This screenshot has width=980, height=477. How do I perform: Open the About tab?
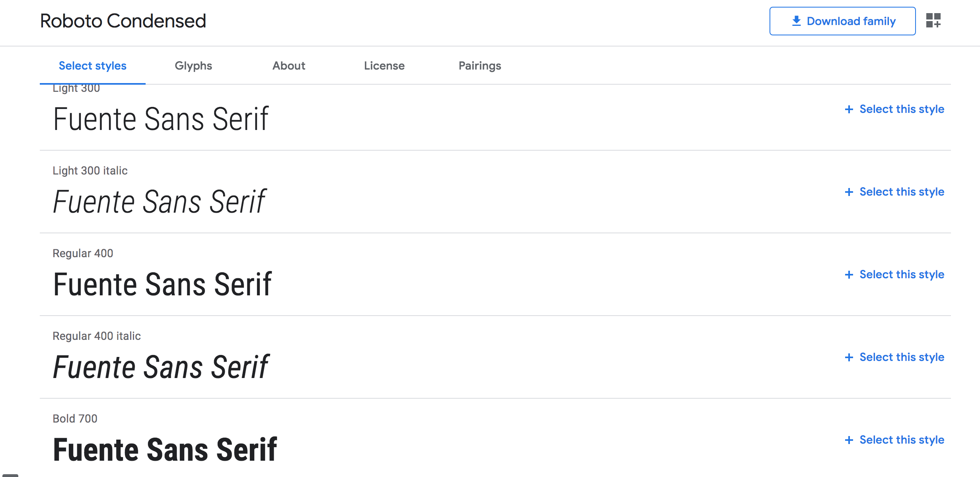click(288, 66)
